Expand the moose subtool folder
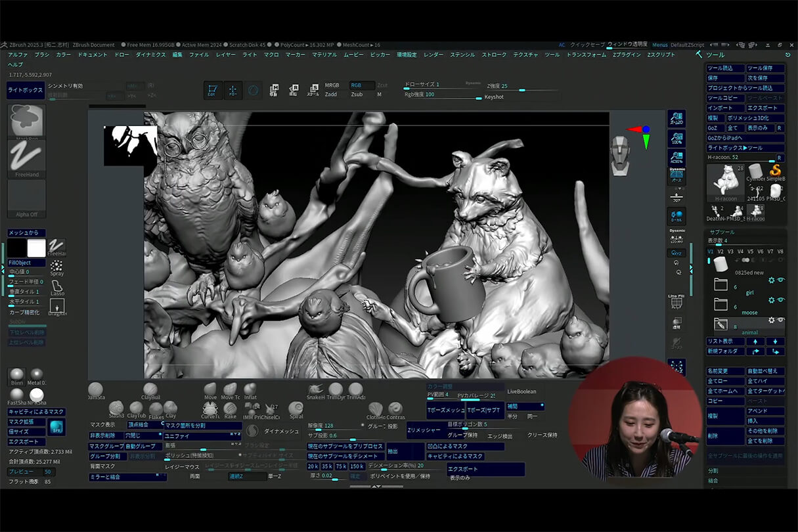The image size is (798, 532). (720, 305)
